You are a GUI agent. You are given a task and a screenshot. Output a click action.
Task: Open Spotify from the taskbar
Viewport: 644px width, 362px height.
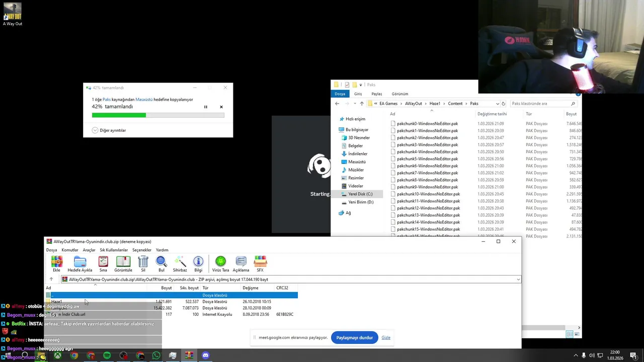tap(107, 355)
